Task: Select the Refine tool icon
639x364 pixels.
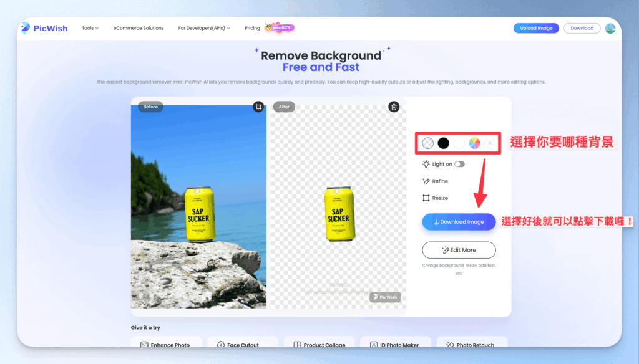Action: pyautogui.click(x=426, y=181)
